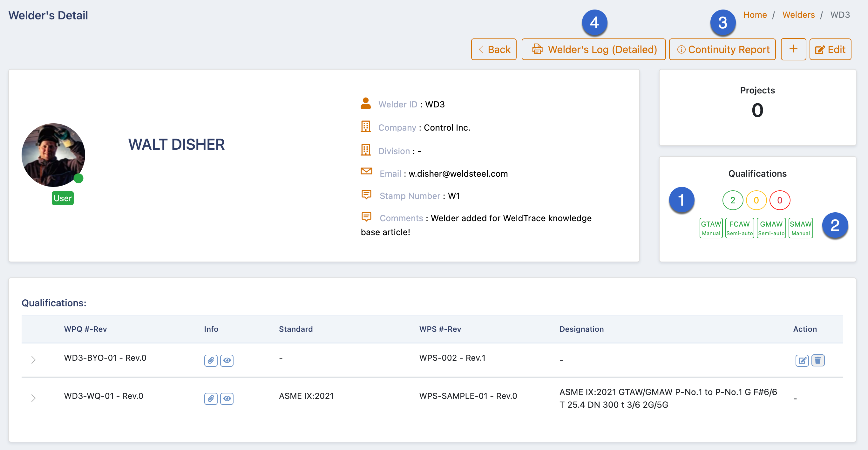Click the green online status dot
868x450 pixels.
click(x=78, y=178)
